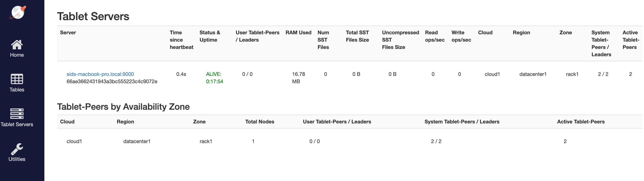Click the YugabyteDB rocket logo
644x181 pixels.
pyautogui.click(x=18, y=12)
